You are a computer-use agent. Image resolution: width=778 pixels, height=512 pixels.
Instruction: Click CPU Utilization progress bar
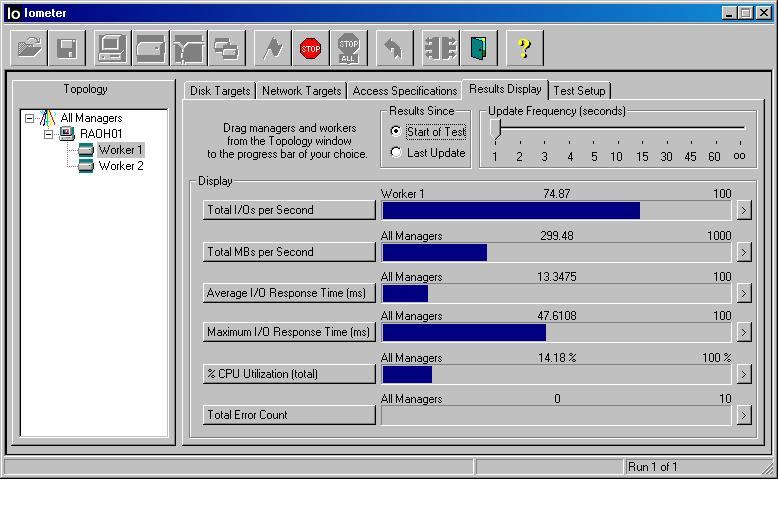556,375
